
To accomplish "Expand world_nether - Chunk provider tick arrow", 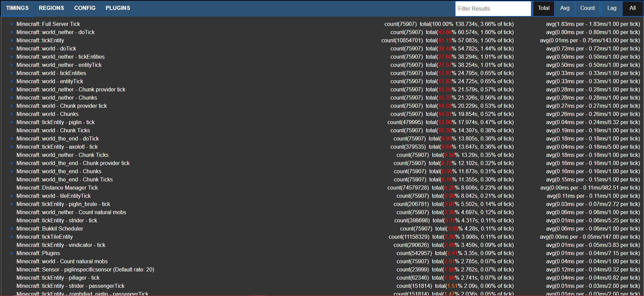I will pyautogui.click(x=12, y=90).
